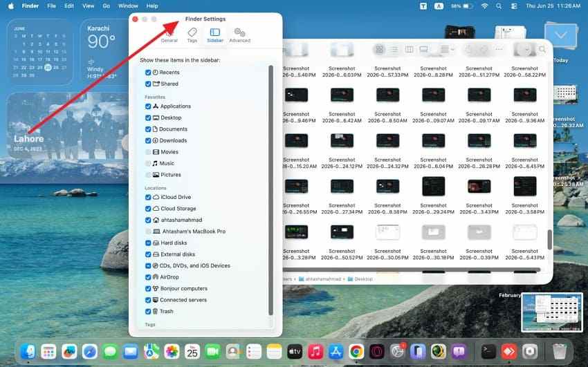588x367 pixels.
Task: Open Maps from the Dock
Action: click(x=151, y=352)
